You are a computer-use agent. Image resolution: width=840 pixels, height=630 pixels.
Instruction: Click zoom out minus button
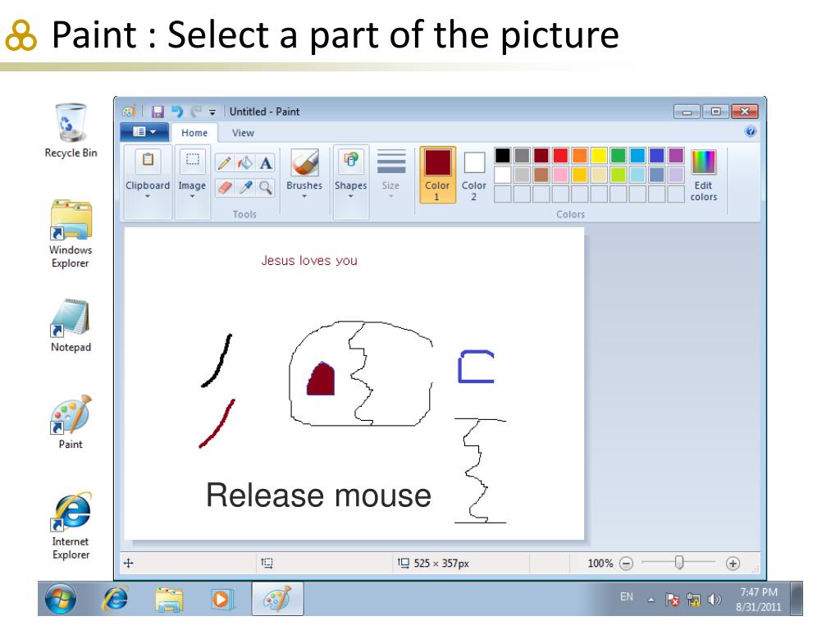click(626, 564)
